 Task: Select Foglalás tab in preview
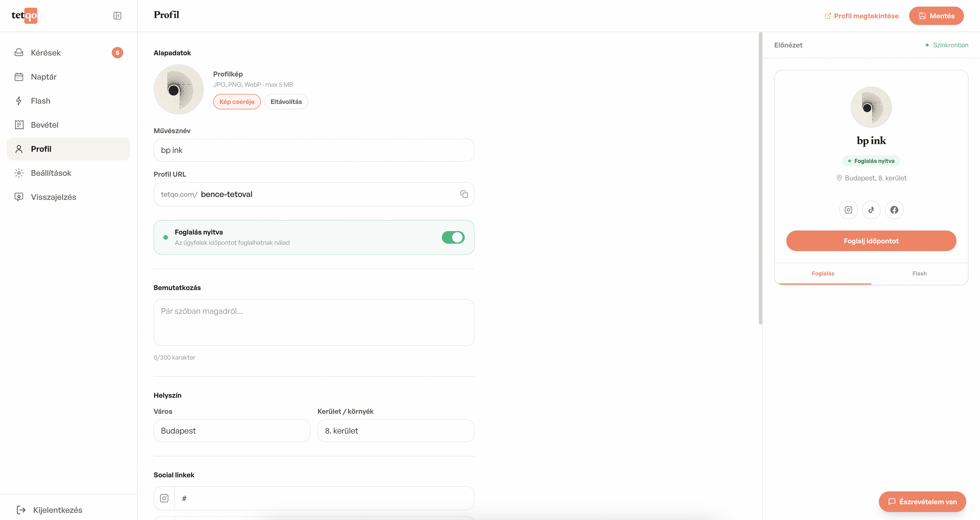[x=822, y=273]
